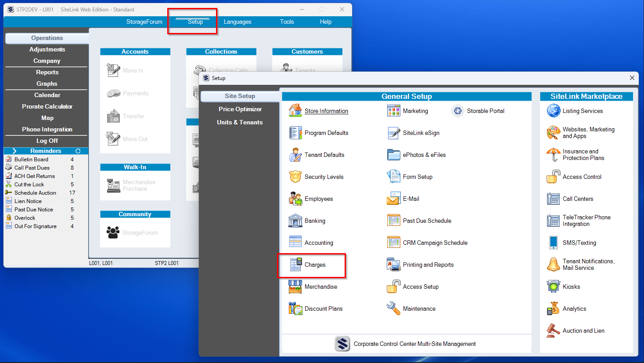This screenshot has width=644, height=363.
Task: Close the Setup dialog window
Action: [x=632, y=78]
